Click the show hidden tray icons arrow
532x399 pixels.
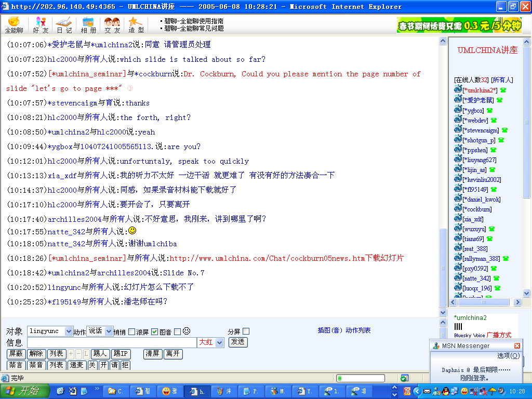point(417,391)
